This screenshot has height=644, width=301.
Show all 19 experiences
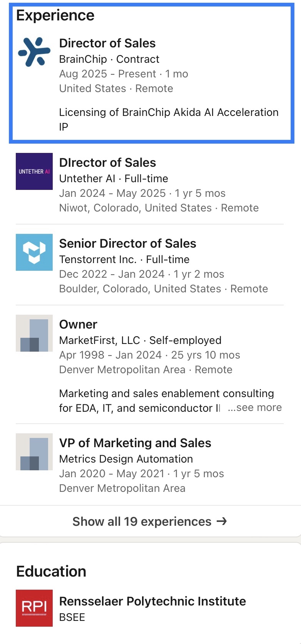click(x=142, y=522)
